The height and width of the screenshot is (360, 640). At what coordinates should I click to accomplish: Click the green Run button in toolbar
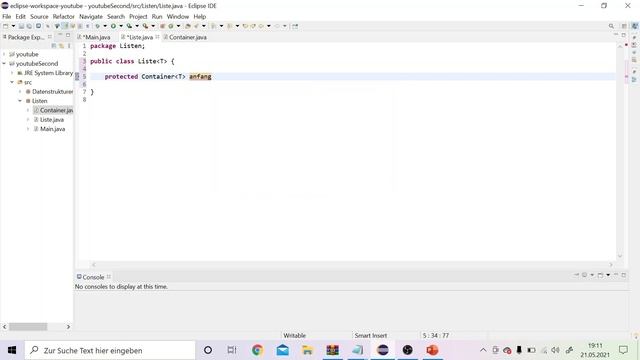113,26
